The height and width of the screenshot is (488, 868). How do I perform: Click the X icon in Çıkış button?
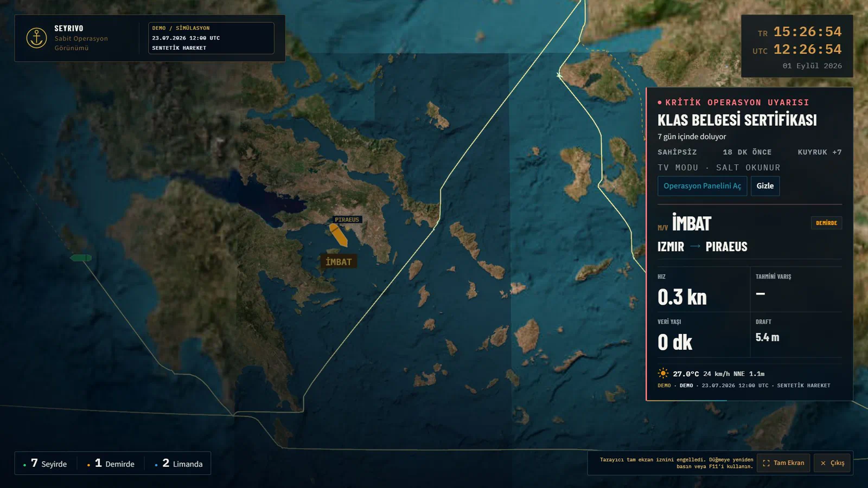pos(823,463)
